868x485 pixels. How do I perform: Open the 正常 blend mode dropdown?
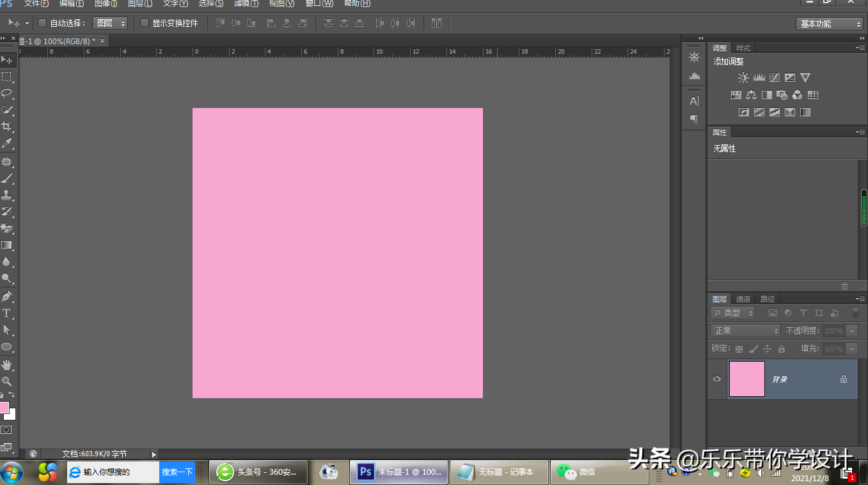(745, 331)
